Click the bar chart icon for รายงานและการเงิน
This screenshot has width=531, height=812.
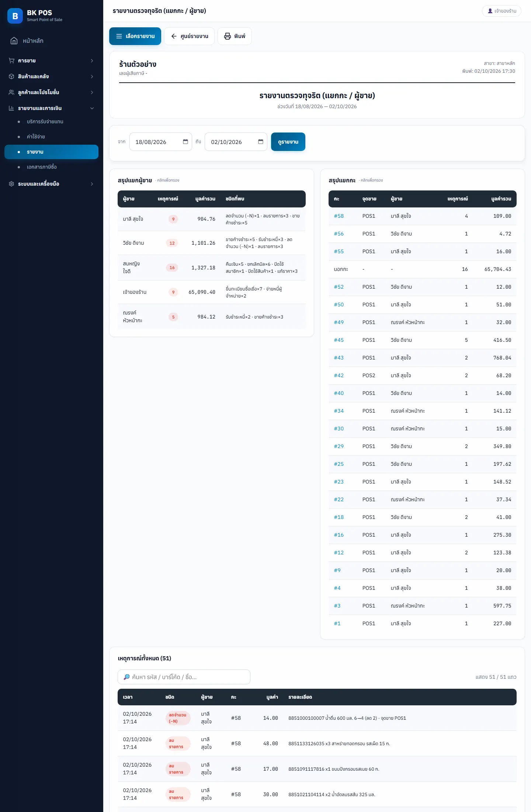tap(11, 108)
